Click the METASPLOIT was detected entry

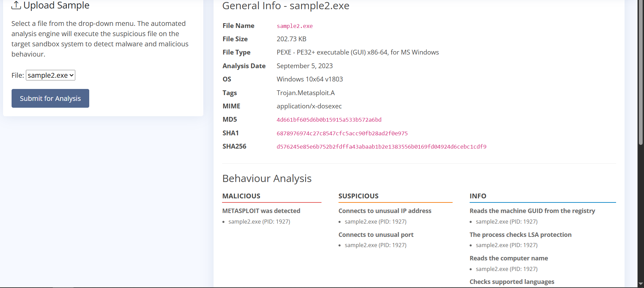pos(261,211)
